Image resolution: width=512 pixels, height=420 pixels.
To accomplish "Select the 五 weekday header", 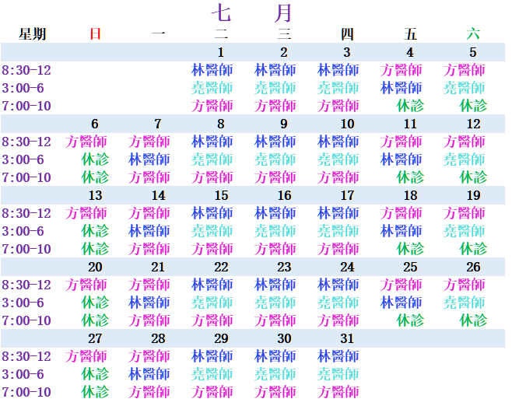I will point(410,34).
